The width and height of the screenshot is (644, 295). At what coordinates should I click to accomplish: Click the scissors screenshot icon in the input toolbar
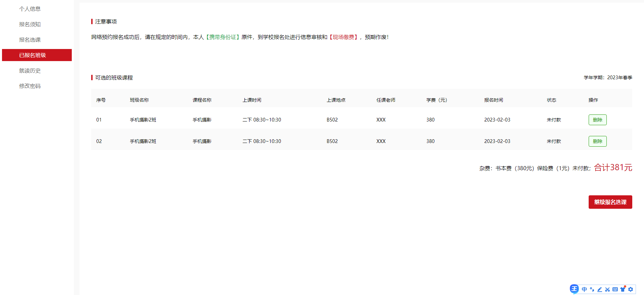pyautogui.click(x=607, y=289)
